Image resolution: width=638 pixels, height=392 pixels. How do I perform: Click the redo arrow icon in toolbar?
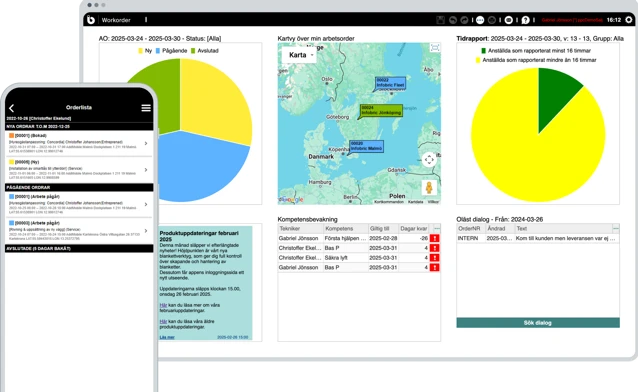[x=464, y=20]
